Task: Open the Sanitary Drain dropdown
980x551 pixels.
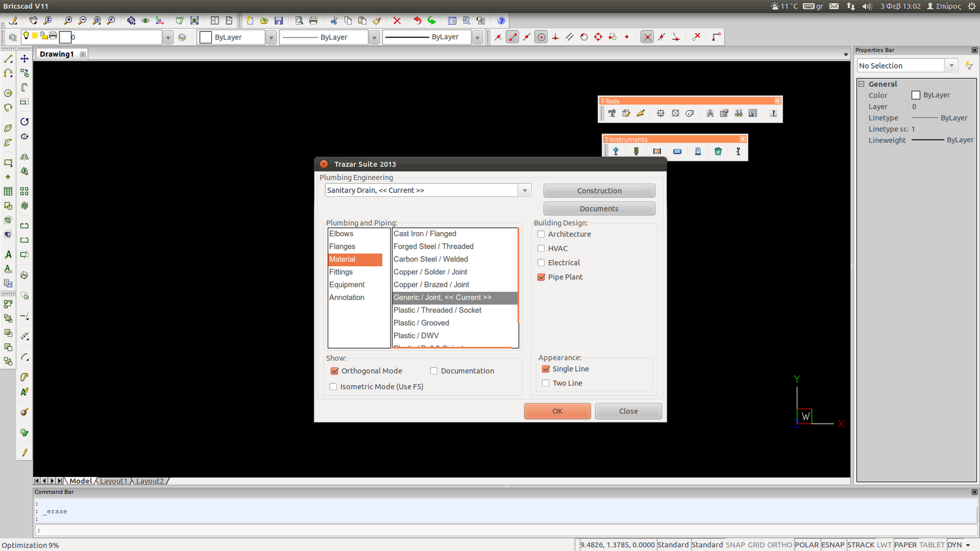Action: click(524, 190)
